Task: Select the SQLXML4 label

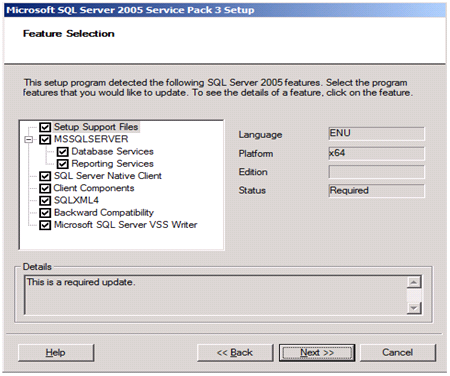Action: (76, 200)
